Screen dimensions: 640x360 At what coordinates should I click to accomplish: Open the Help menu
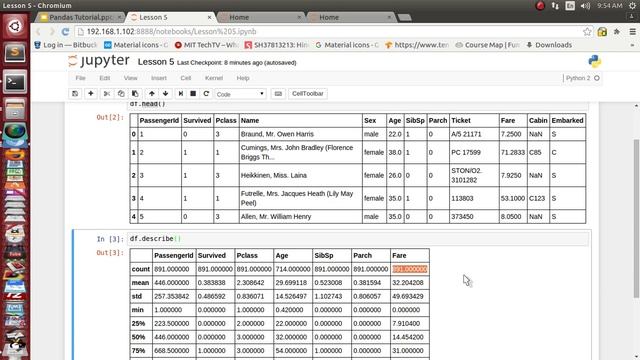(x=243, y=78)
